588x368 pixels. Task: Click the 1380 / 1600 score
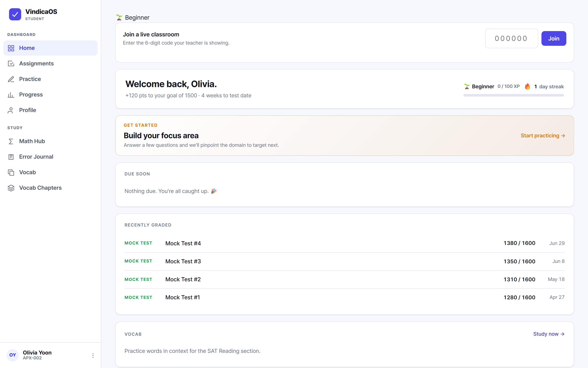[x=519, y=243]
